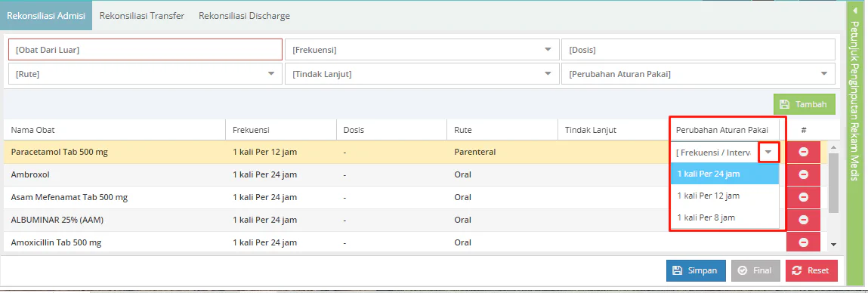The height and width of the screenshot is (293, 868).
Task: Collapse the Frekuensi / Interval row dropdown arrow
Action: point(768,152)
